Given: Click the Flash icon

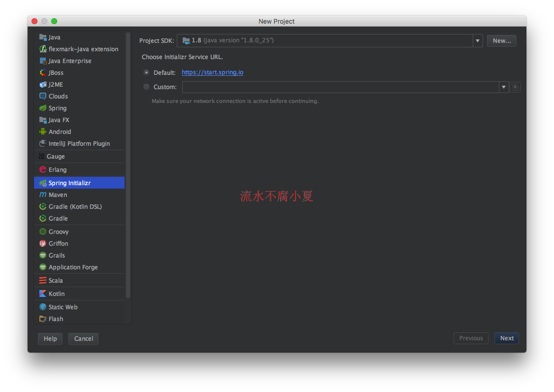Looking at the screenshot, I should [43, 319].
